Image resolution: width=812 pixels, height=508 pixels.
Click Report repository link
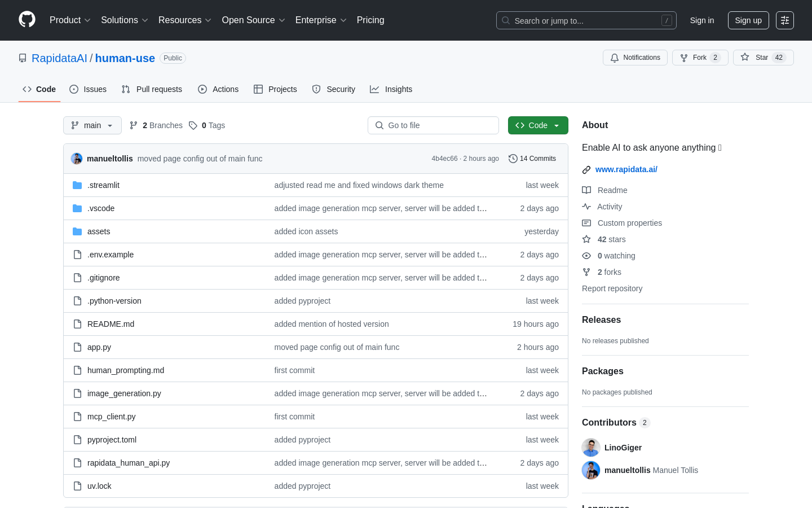click(x=612, y=288)
